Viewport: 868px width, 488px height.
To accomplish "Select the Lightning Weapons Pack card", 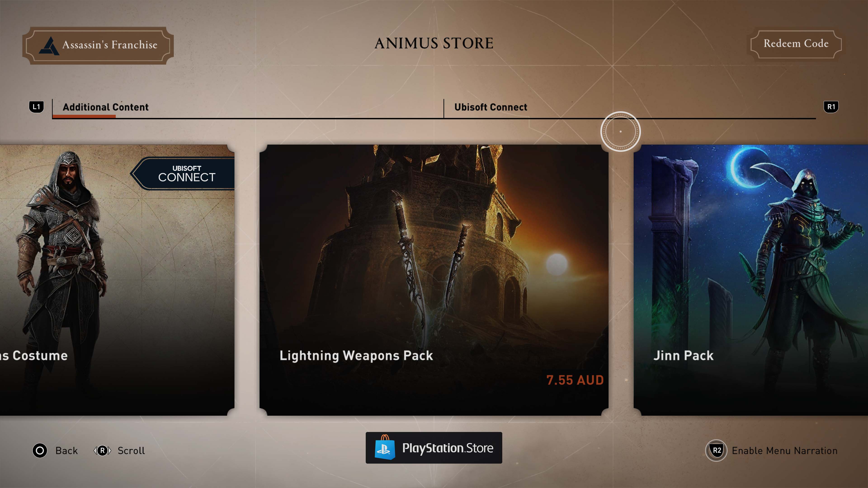I will click(x=434, y=280).
